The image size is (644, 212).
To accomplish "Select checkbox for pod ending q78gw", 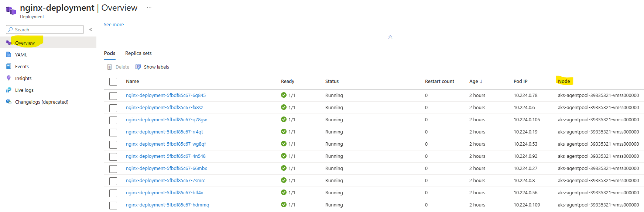I will pos(113,120).
